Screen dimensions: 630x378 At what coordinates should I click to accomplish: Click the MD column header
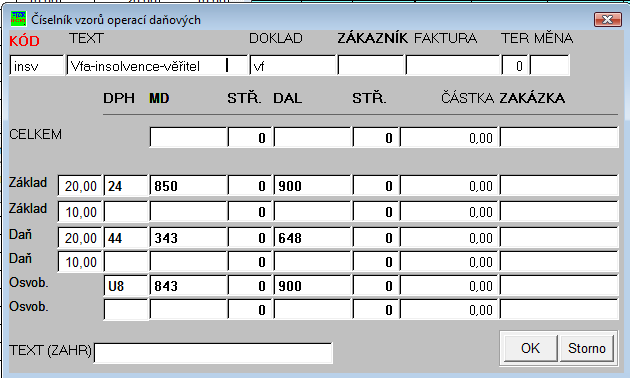(x=159, y=98)
